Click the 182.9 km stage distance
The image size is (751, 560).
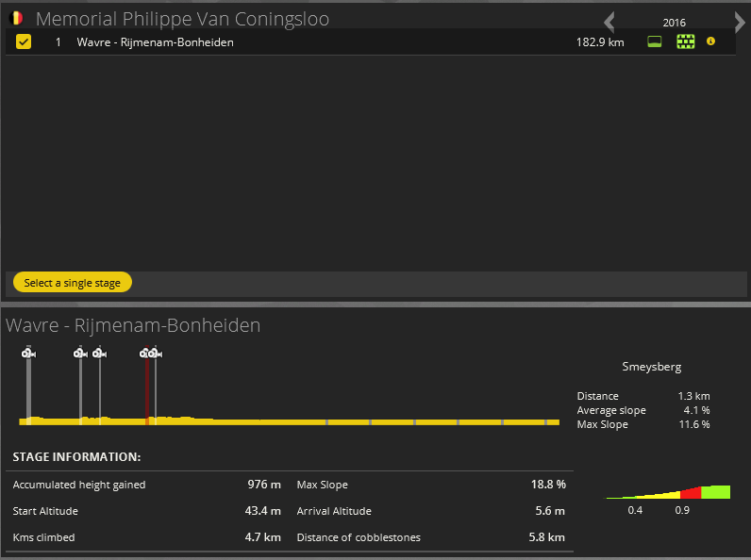(x=599, y=42)
